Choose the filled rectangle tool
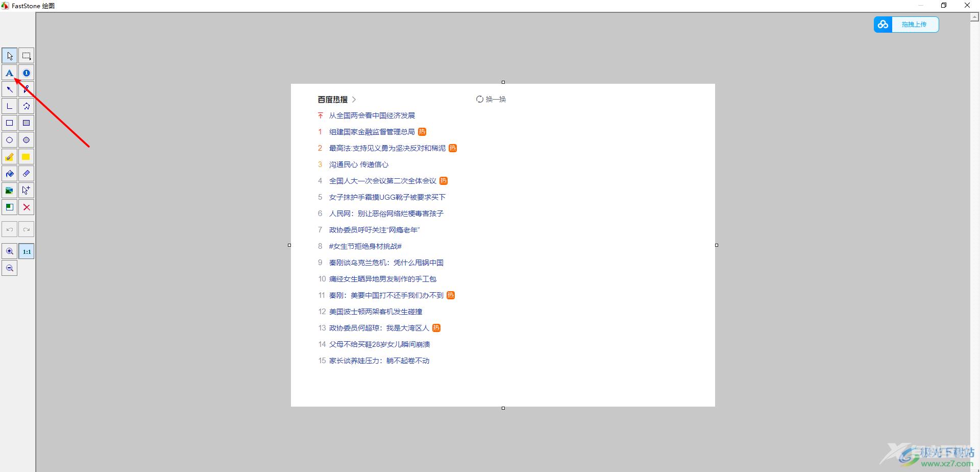This screenshot has width=980, height=472. (27, 123)
